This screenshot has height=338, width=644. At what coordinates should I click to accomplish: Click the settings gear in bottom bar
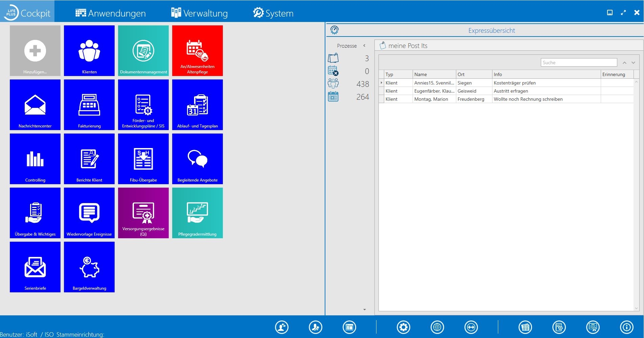pyautogui.click(x=404, y=327)
